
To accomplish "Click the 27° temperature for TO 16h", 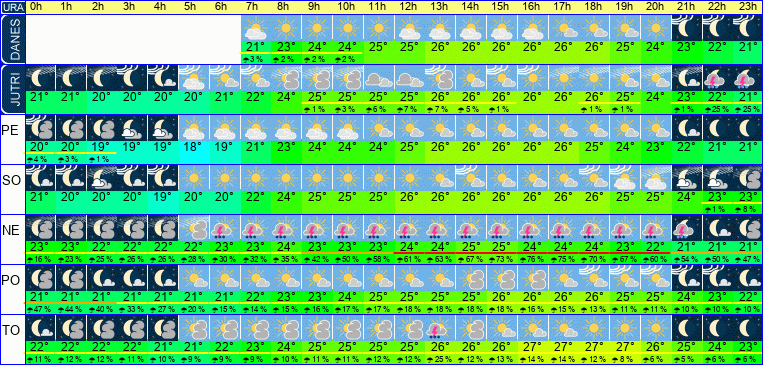I will 532,348.
